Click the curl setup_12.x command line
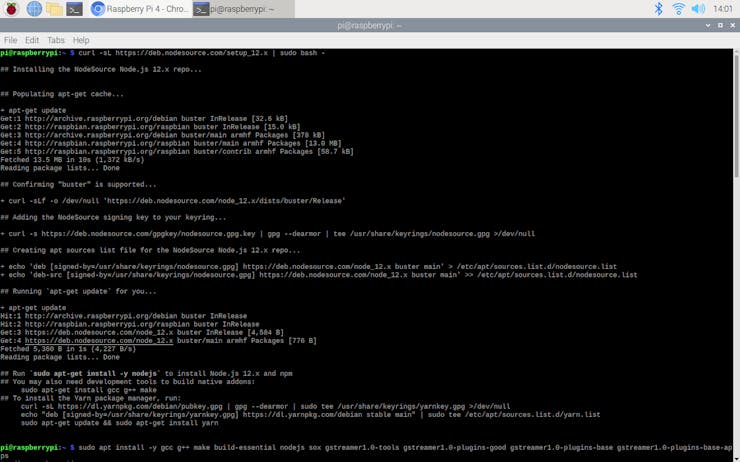 [x=162, y=53]
